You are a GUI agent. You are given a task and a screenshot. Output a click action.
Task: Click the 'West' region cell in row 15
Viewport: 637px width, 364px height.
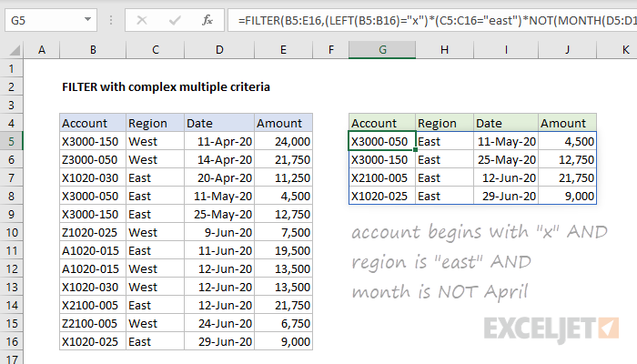tap(156, 323)
